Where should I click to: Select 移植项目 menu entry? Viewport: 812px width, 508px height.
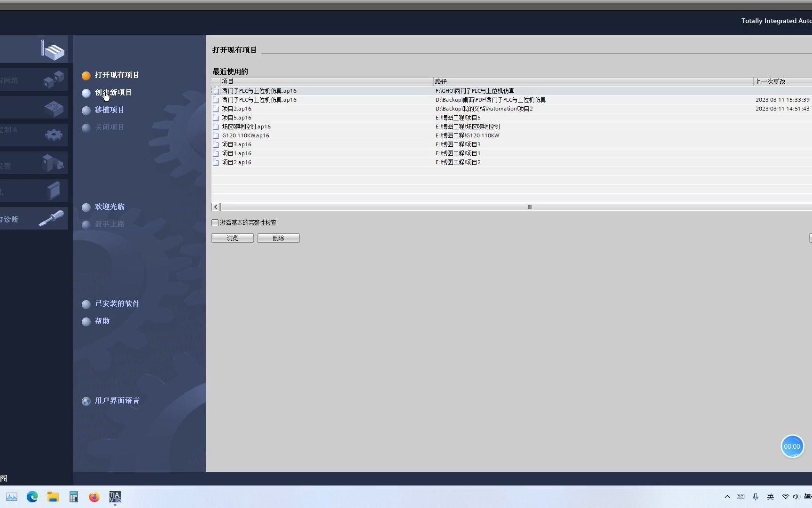pyautogui.click(x=109, y=110)
